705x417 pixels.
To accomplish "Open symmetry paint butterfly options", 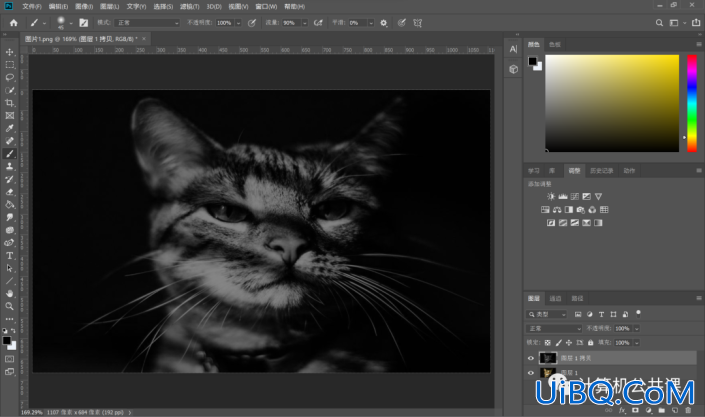I will 418,22.
